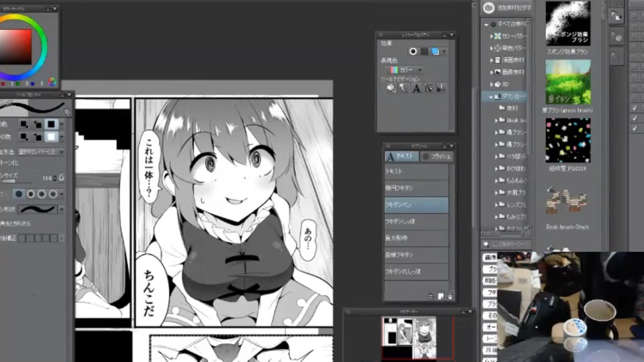Expand the 画像素材 material folder

pos(491,72)
